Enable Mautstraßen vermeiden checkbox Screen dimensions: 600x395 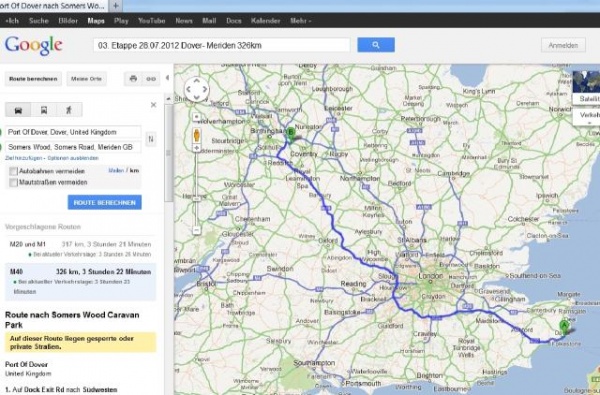(x=13, y=183)
